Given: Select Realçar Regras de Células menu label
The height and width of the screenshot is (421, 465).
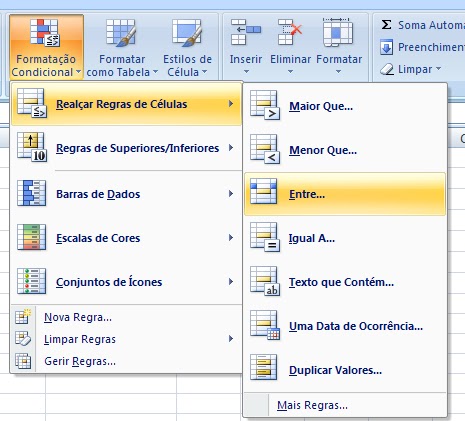Looking at the screenshot, I should [121, 104].
